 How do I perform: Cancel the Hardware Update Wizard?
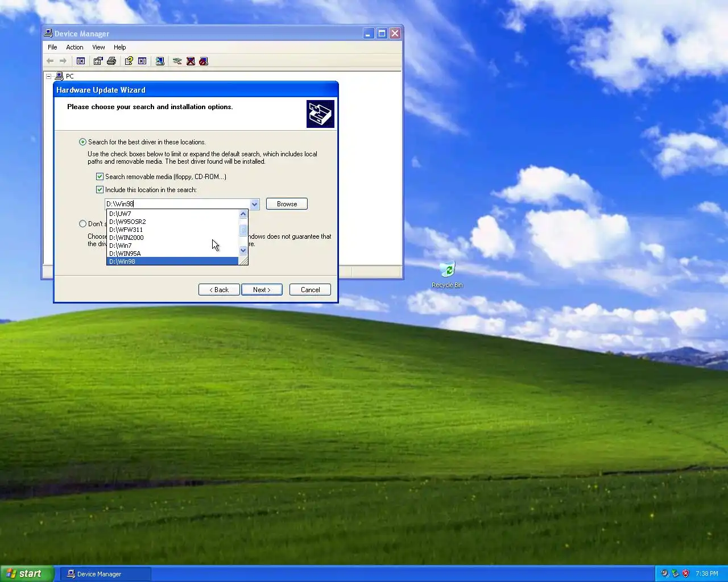[310, 290]
